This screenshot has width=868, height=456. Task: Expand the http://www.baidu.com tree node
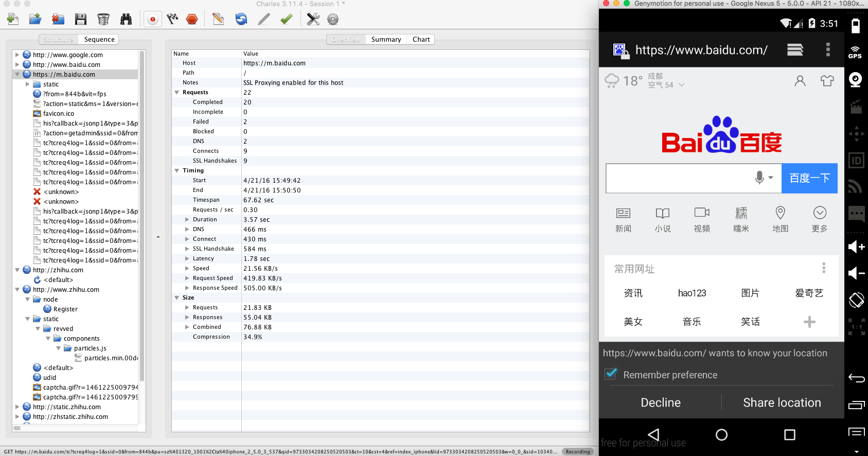point(17,64)
